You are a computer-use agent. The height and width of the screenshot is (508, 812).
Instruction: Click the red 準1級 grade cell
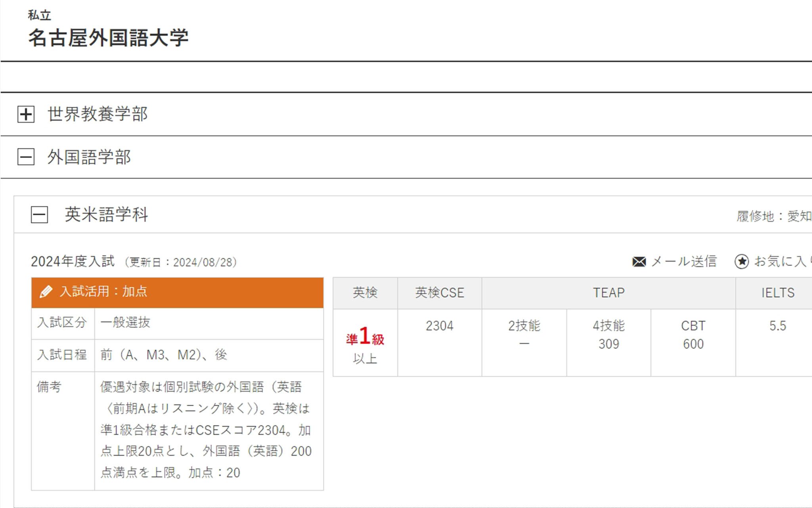click(x=365, y=343)
